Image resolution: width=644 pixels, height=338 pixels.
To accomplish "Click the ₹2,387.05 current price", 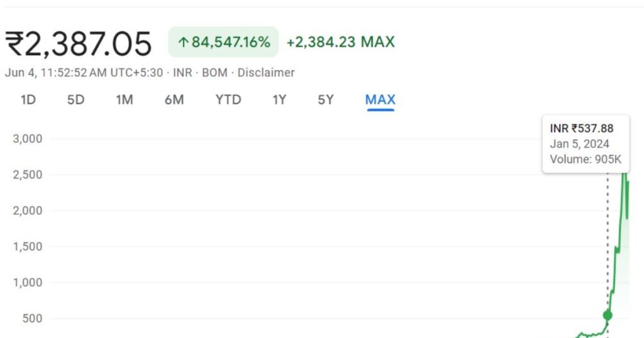I will tap(79, 43).
